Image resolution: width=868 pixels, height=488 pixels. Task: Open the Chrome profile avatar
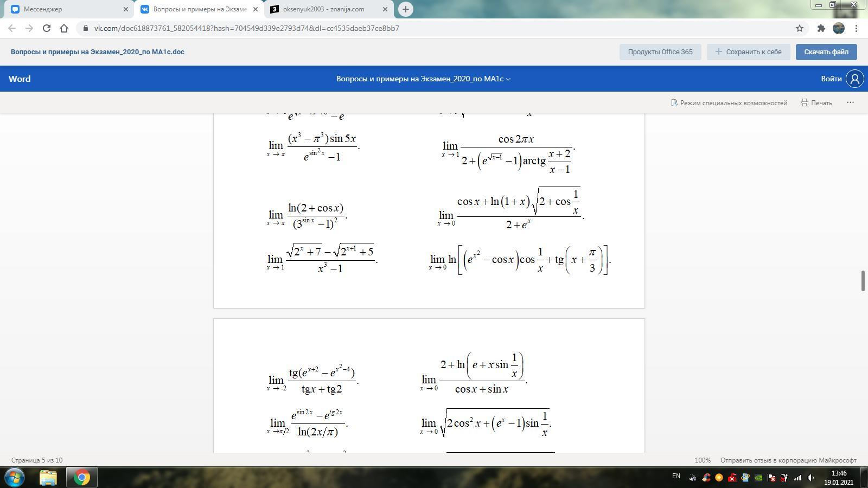[x=839, y=28]
